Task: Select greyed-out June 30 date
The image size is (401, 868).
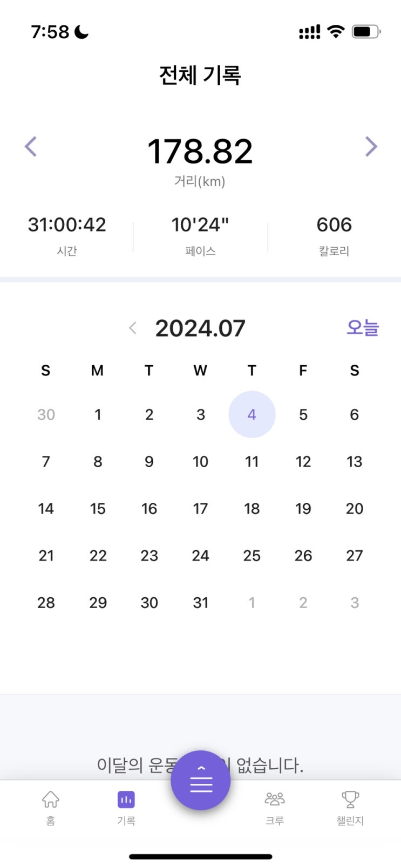Action: click(x=46, y=414)
